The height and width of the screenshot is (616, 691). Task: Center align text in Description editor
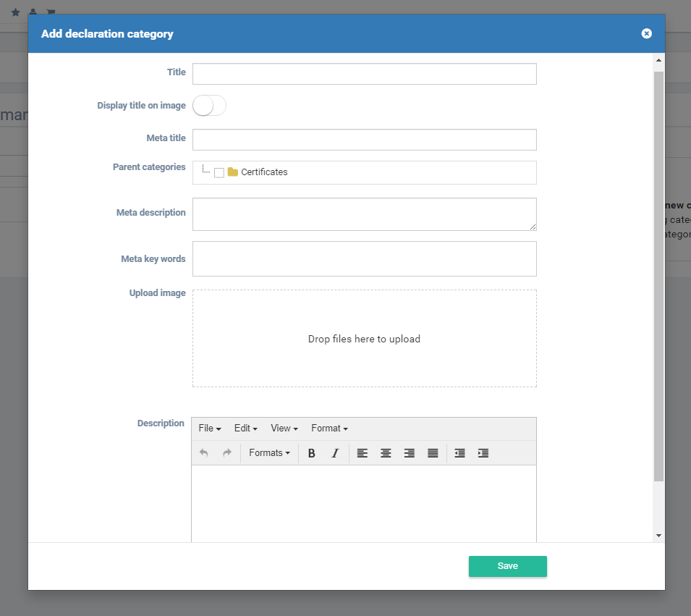pyautogui.click(x=386, y=453)
